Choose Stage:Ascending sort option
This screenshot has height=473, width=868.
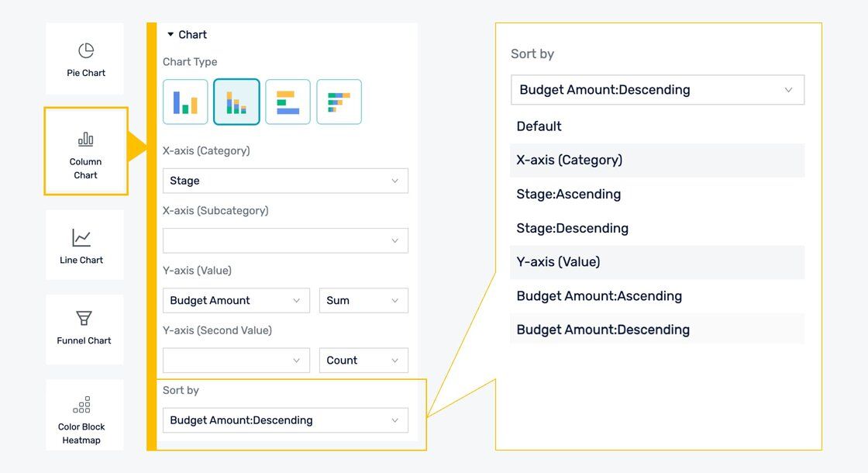658,195
